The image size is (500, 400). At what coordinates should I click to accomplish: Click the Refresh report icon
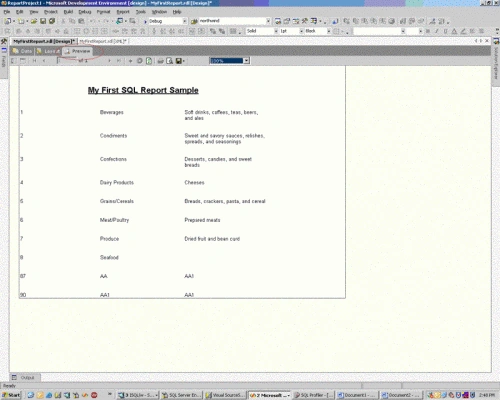pos(149,61)
